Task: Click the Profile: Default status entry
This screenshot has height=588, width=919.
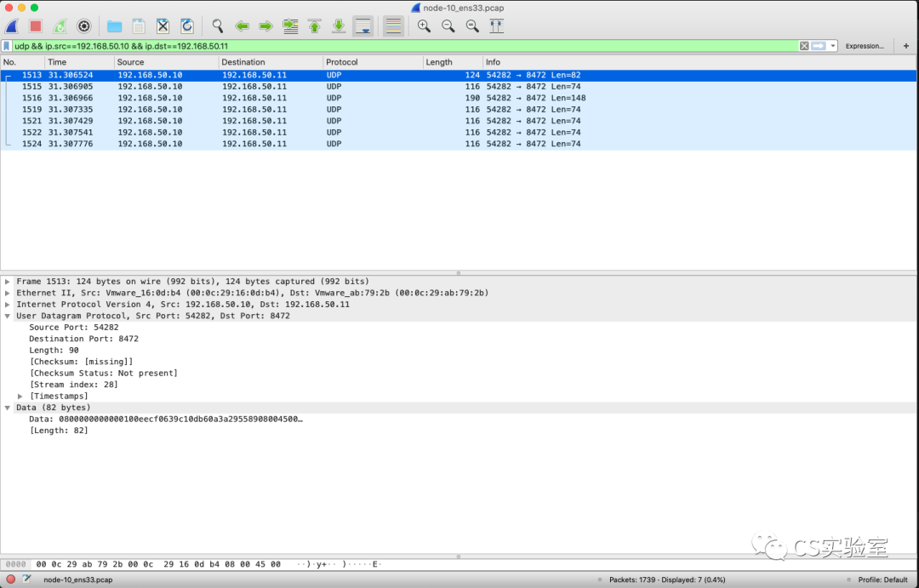Action: click(882, 579)
